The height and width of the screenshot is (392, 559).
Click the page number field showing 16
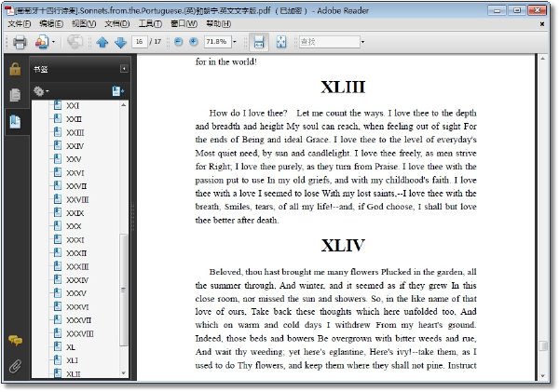[139, 42]
